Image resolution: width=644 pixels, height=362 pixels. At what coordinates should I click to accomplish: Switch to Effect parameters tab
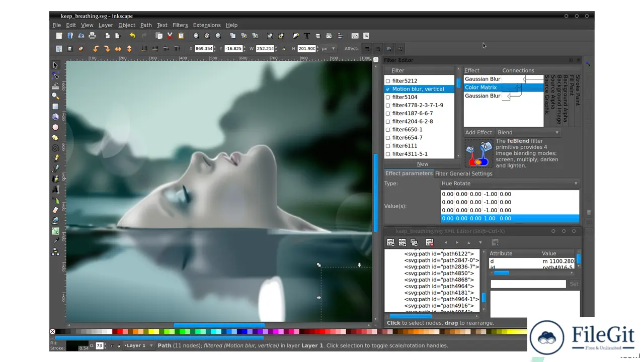(409, 173)
